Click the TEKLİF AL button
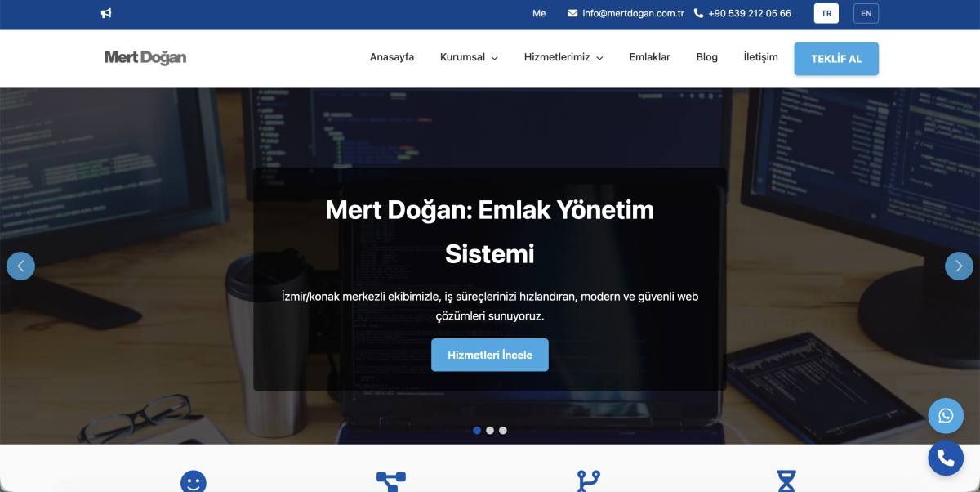 click(x=836, y=58)
